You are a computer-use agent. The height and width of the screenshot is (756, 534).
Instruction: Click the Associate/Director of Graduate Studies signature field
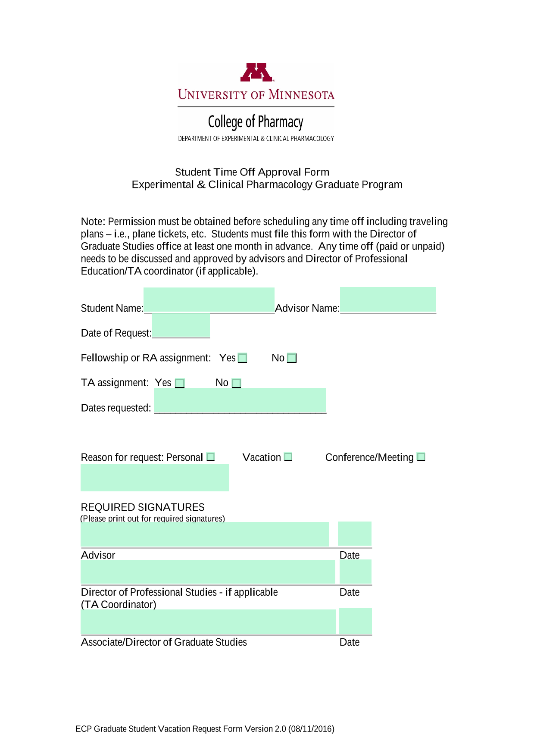pos(208,622)
